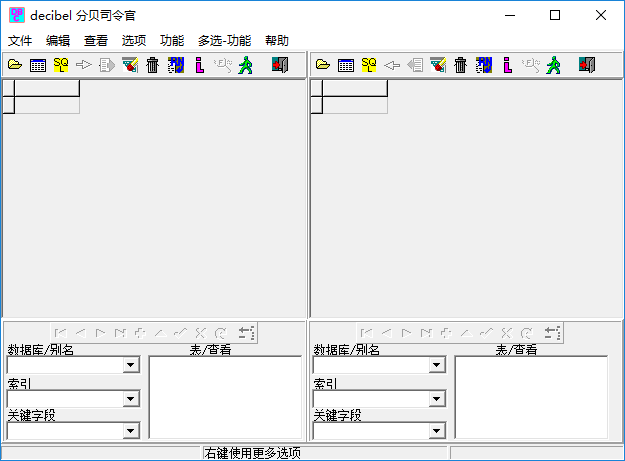Click the right pane grid header cell

[x=355, y=88]
